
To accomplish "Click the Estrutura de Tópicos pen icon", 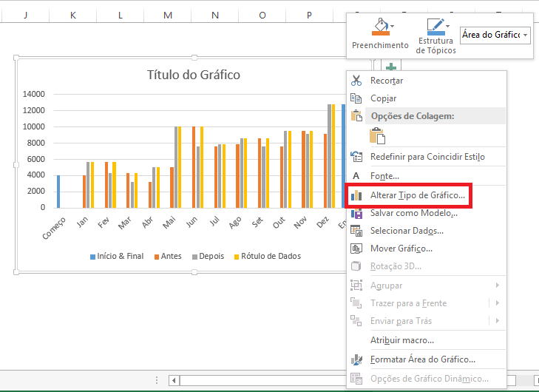I will 435,27.
